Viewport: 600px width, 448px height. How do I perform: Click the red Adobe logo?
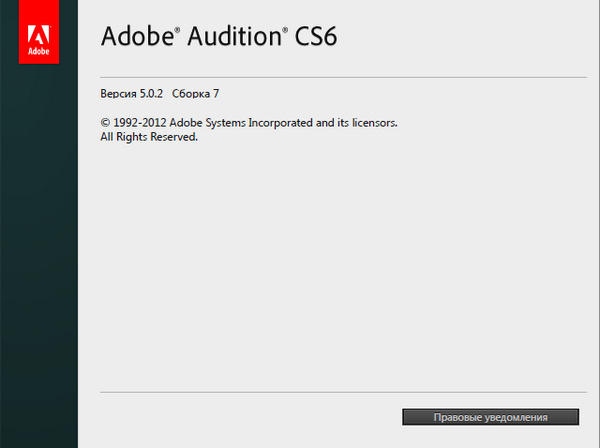[x=39, y=33]
